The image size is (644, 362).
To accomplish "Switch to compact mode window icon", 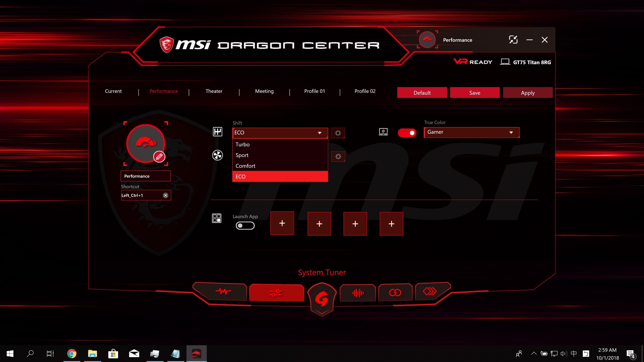I will point(513,40).
